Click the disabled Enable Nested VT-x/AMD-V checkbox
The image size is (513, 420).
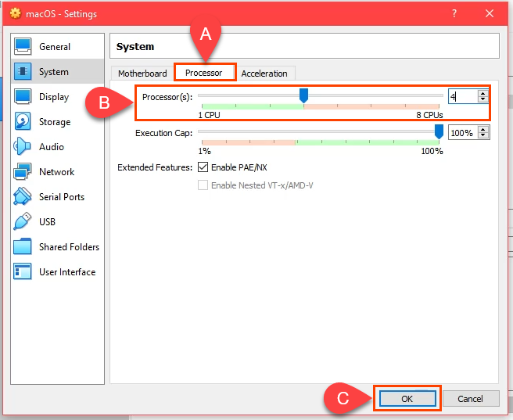[203, 185]
